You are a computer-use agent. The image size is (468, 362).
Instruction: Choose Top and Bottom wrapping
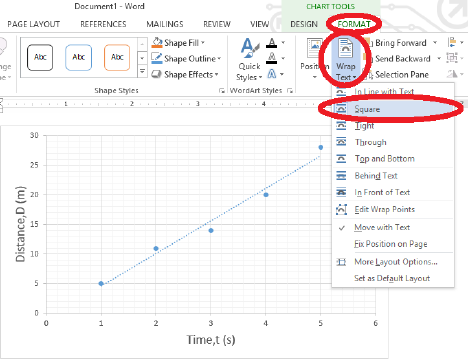point(393,159)
